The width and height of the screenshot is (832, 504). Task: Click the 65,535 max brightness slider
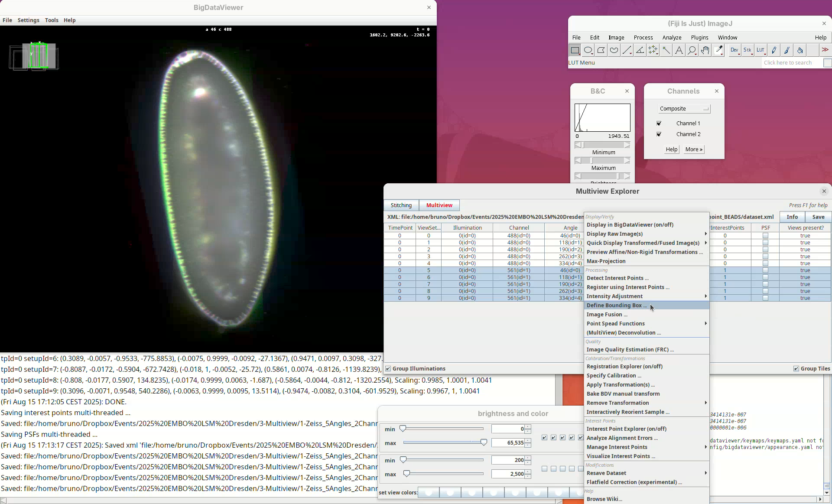click(484, 442)
